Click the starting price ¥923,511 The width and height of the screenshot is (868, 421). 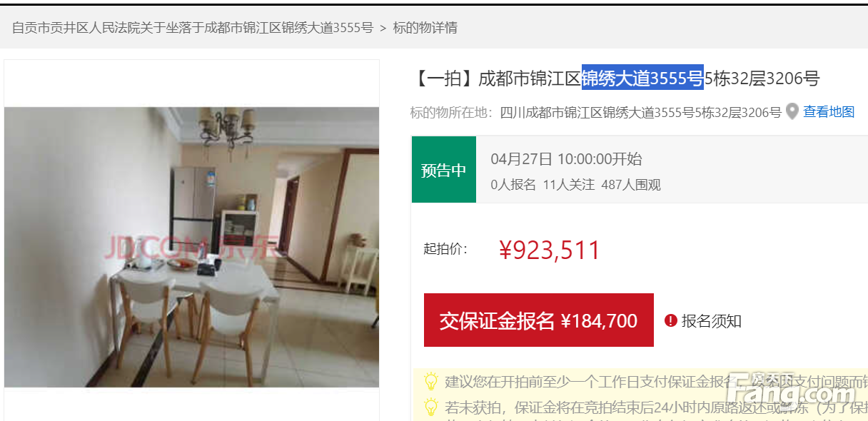coord(550,250)
